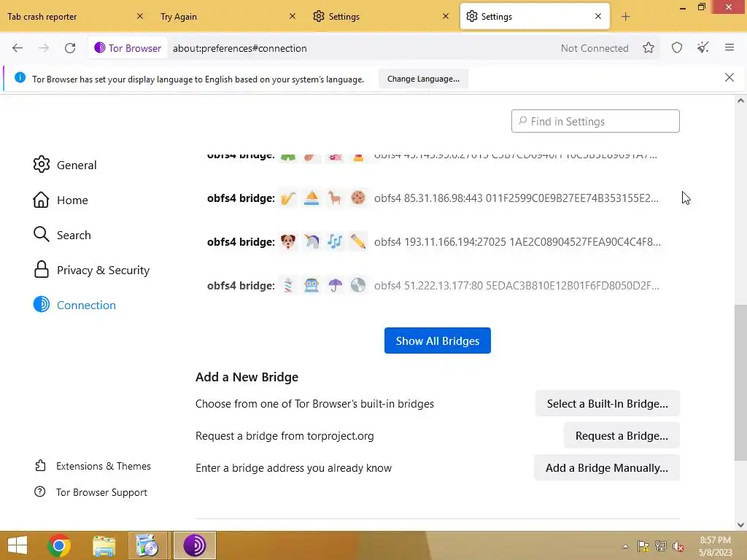The height and width of the screenshot is (560, 747).
Task: Click Request a Bridge button
Action: [x=622, y=436]
